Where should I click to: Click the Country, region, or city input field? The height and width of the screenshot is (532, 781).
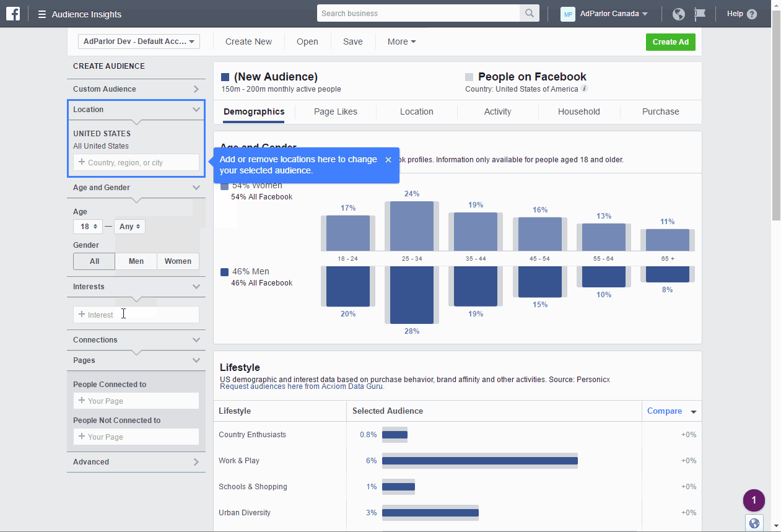pyautogui.click(x=136, y=162)
